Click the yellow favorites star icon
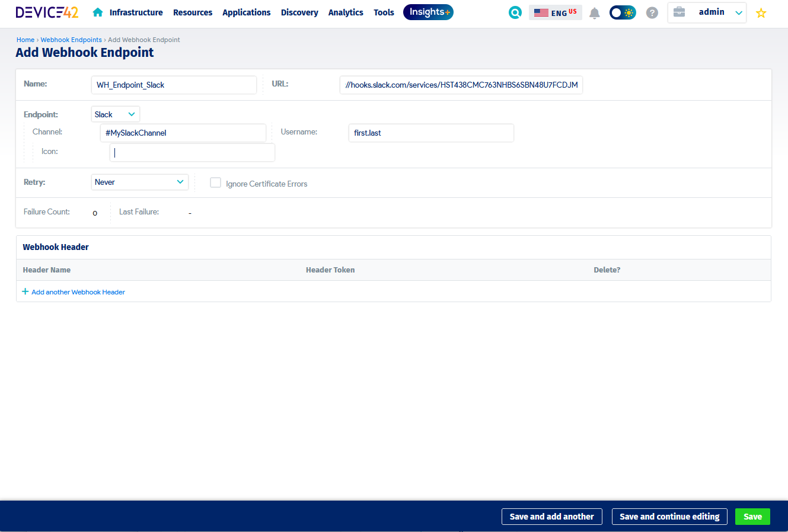Image resolution: width=788 pixels, height=532 pixels. pos(761,13)
